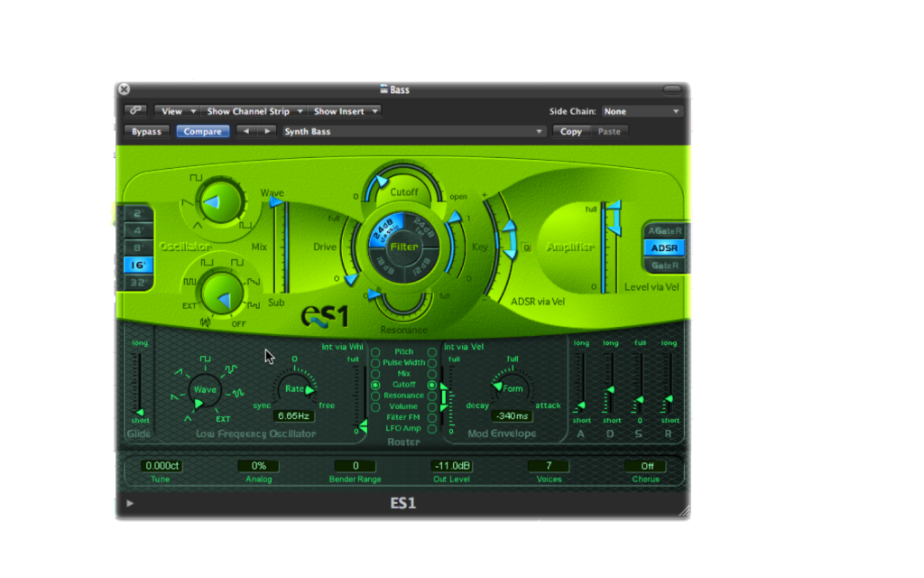
Task: Set LFO wave to EXT
Action: pos(223,419)
